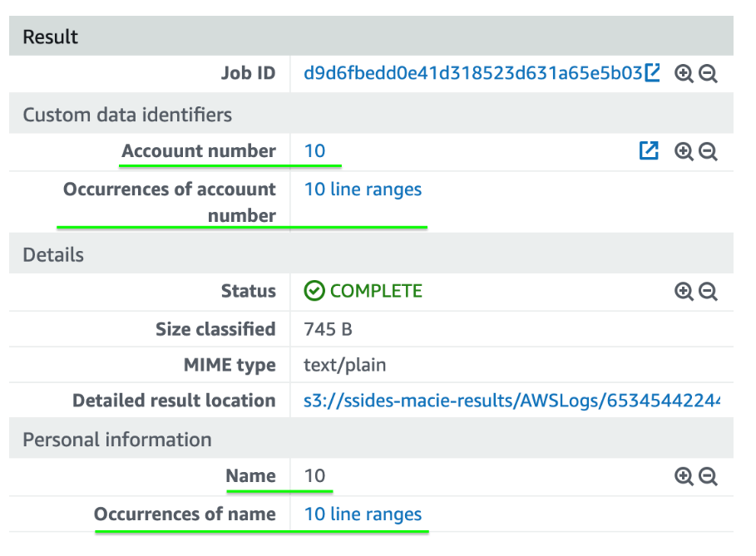Viewport: 756px width, 556px height.
Task: Zoom in on the Job ID field
Action: tap(684, 73)
